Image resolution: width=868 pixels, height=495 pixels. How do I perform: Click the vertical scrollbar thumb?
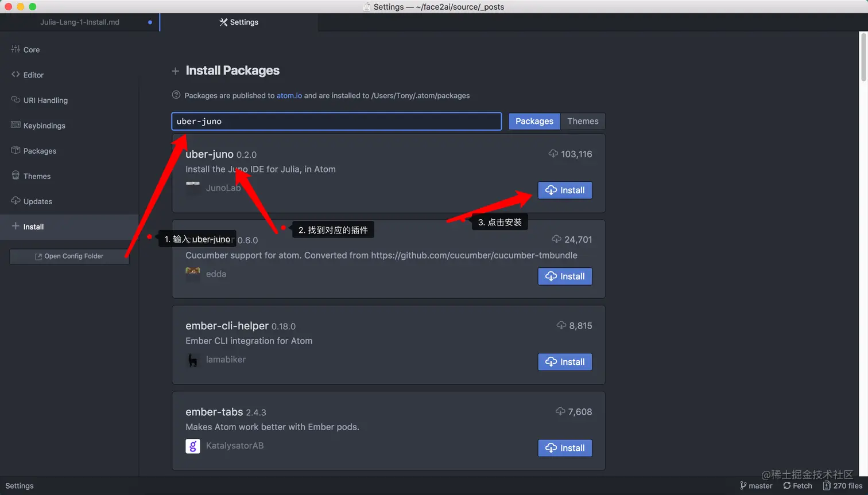click(x=863, y=57)
